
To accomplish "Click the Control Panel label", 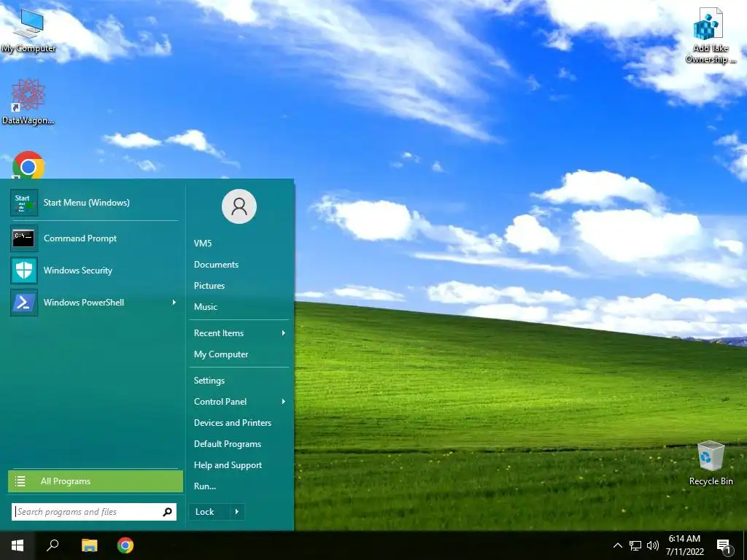I will (220, 402).
